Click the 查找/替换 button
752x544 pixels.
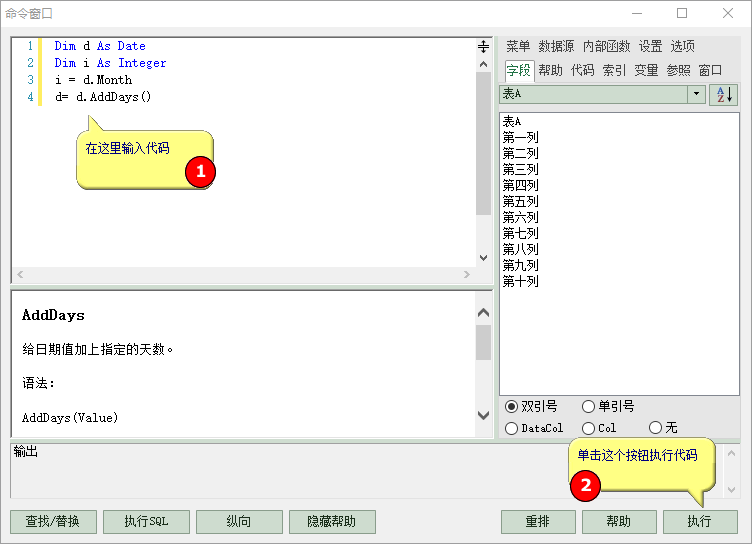click(x=60, y=521)
